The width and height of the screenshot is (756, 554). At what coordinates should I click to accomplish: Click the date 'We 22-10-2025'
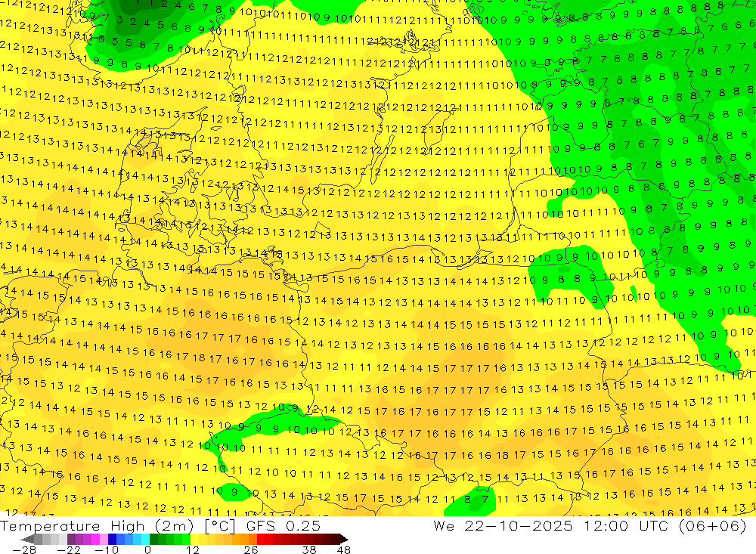(503, 526)
